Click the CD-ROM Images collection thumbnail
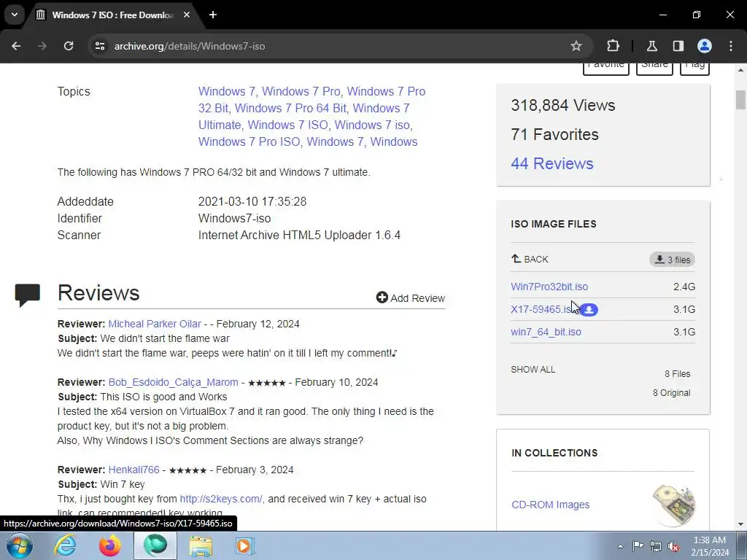 point(673,506)
